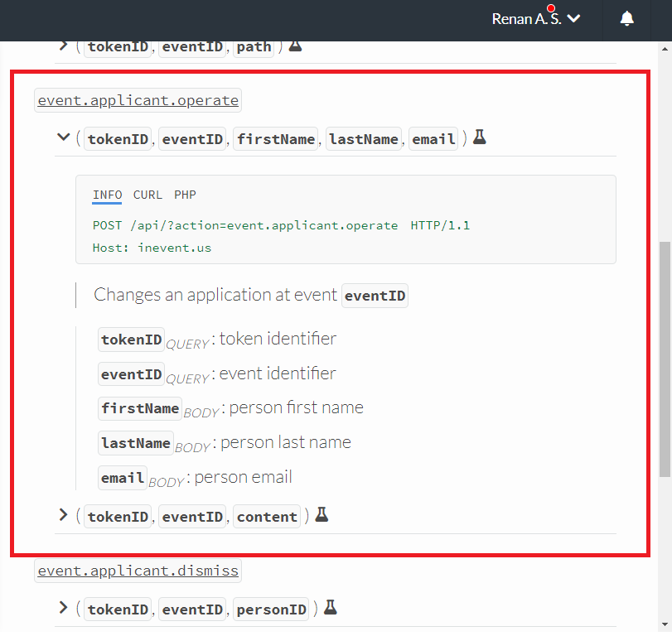Click the email BODY description row
This screenshot has height=636, width=672.
[x=196, y=478]
